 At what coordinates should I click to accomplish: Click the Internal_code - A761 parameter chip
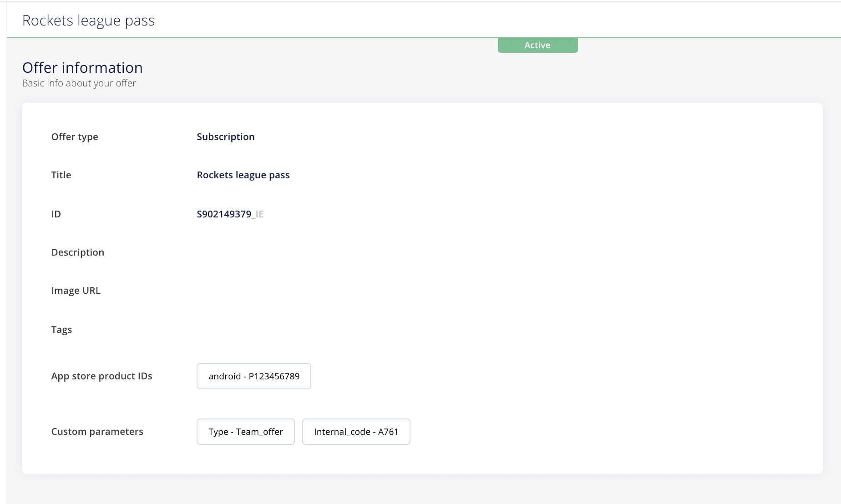point(356,432)
